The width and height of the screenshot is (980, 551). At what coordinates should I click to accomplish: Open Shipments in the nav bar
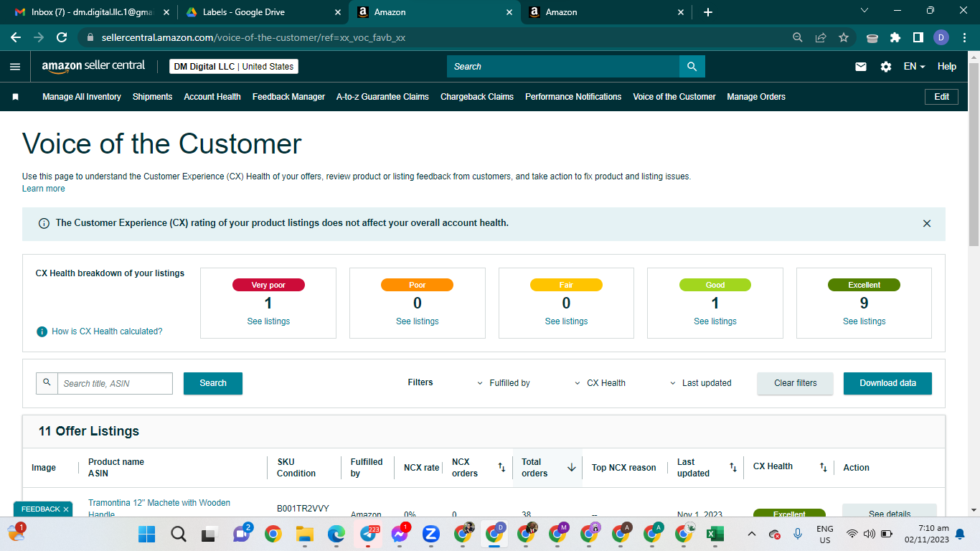[x=152, y=97]
